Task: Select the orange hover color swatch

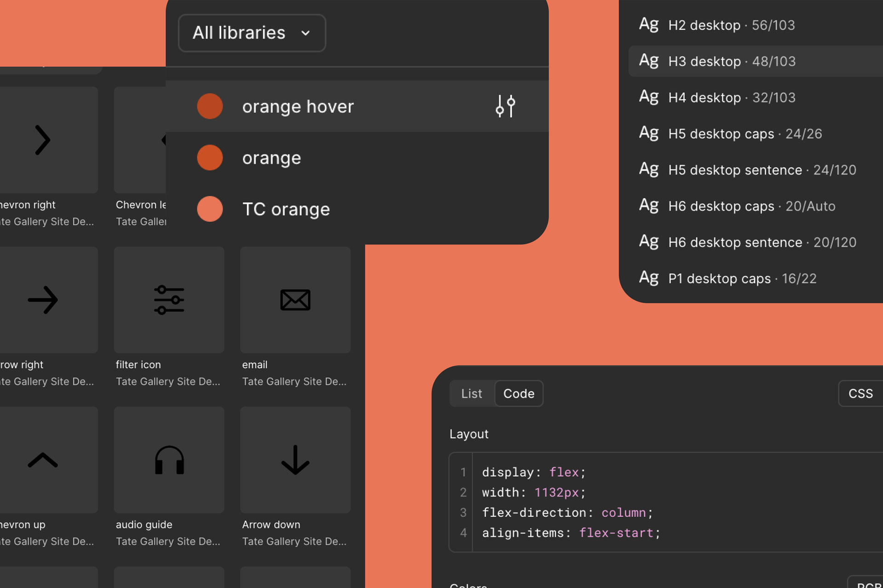Action: pyautogui.click(x=210, y=106)
